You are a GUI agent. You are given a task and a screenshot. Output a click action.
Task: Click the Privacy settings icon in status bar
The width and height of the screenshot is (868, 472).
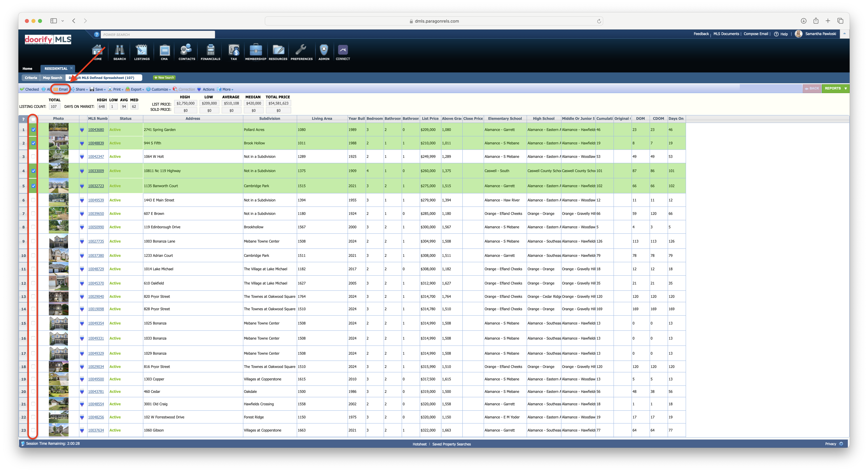click(841, 444)
